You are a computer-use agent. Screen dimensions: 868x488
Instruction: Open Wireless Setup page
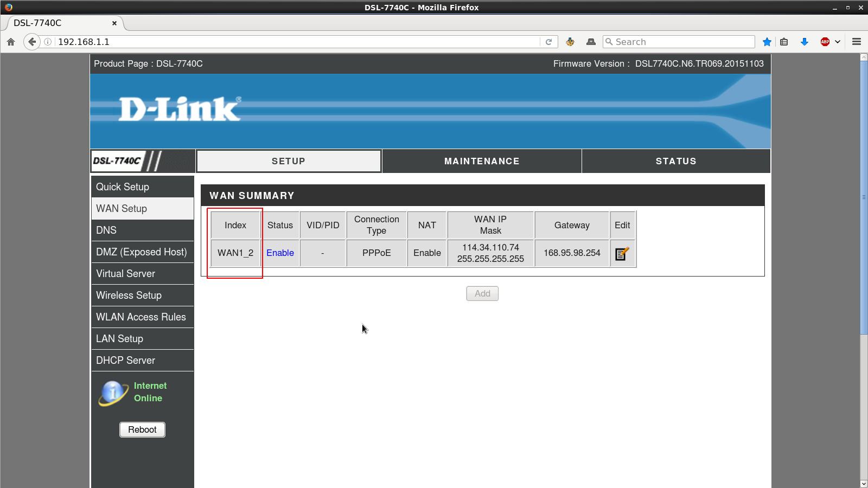tap(142, 295)
